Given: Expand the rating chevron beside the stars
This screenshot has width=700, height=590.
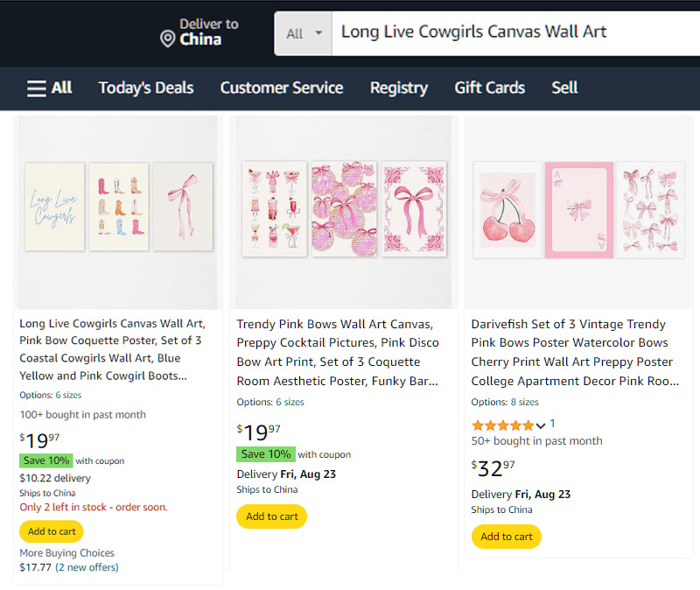Looking at the screenshot, I should coord(541,425).
